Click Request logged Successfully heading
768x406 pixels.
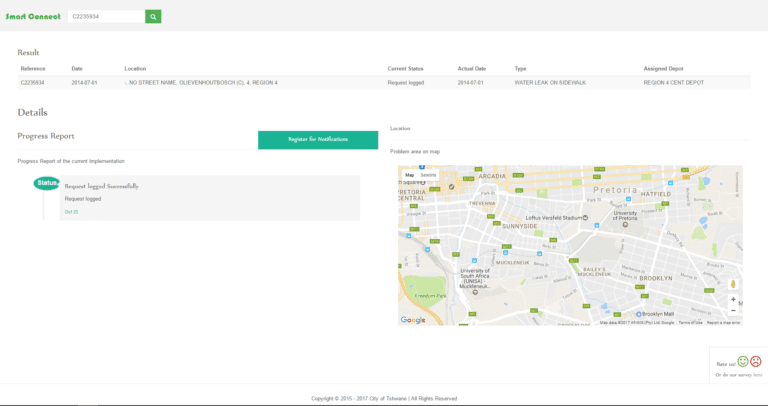click(x=101, y=186)
